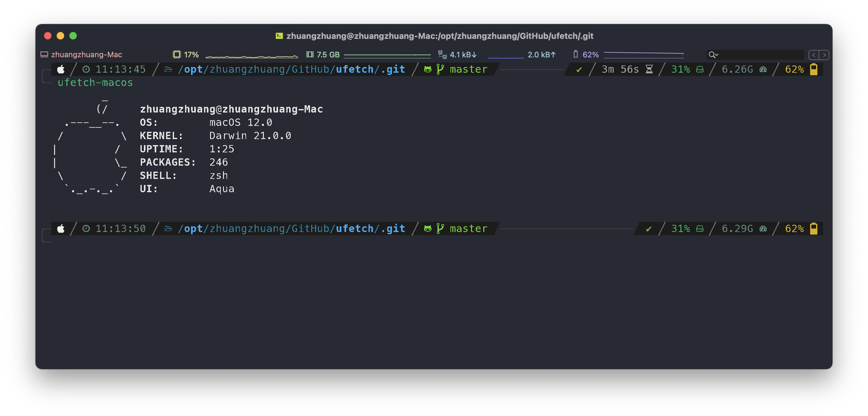
Task: Click the green zoom window button
Action: point(73,36)
